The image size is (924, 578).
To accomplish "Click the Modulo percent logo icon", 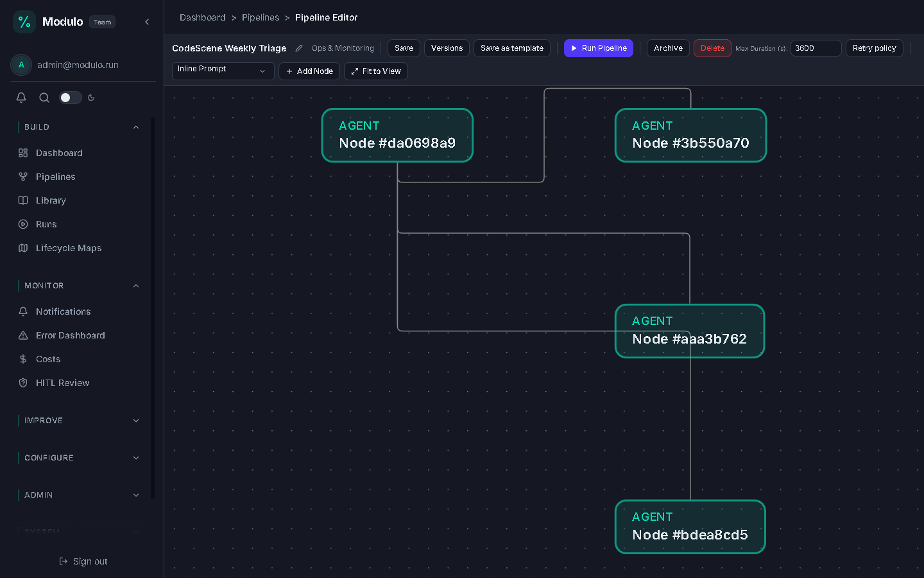I will click(24, 22).
